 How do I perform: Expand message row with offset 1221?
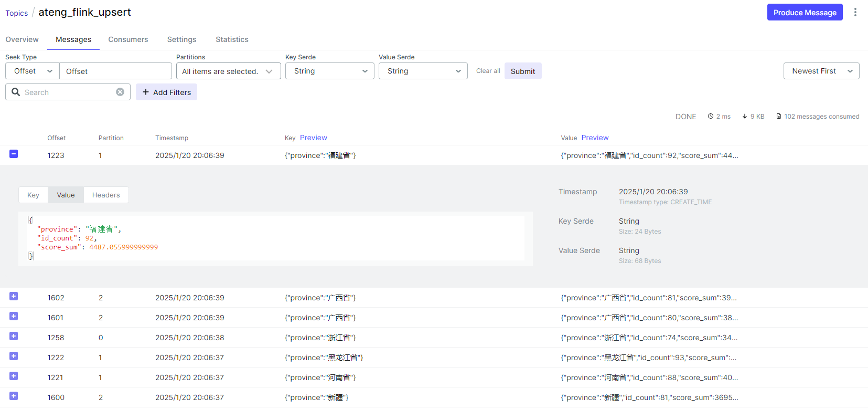[14, 376]
